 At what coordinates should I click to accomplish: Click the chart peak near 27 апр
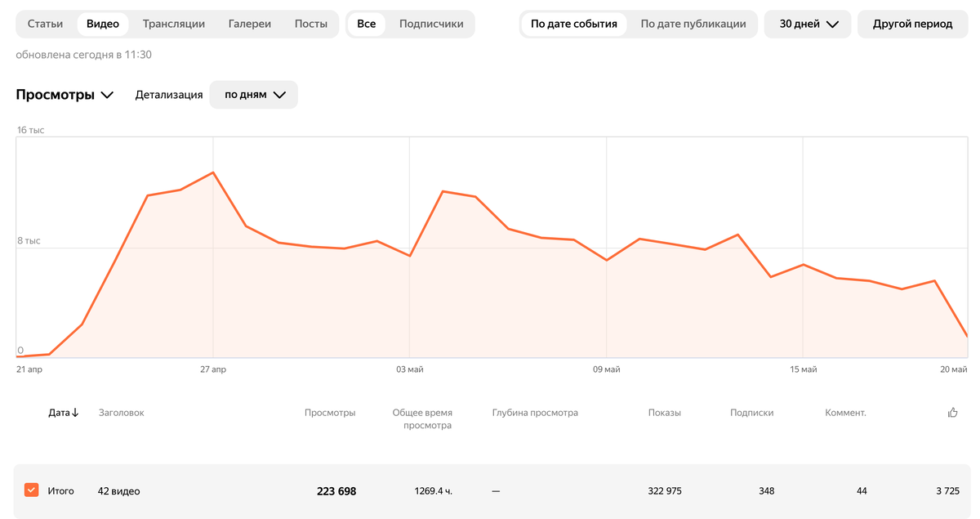click(213, 172)
